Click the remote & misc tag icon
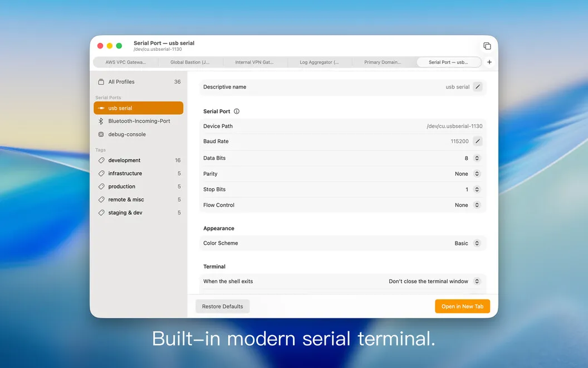588x368 pixels. coord(101,200)
